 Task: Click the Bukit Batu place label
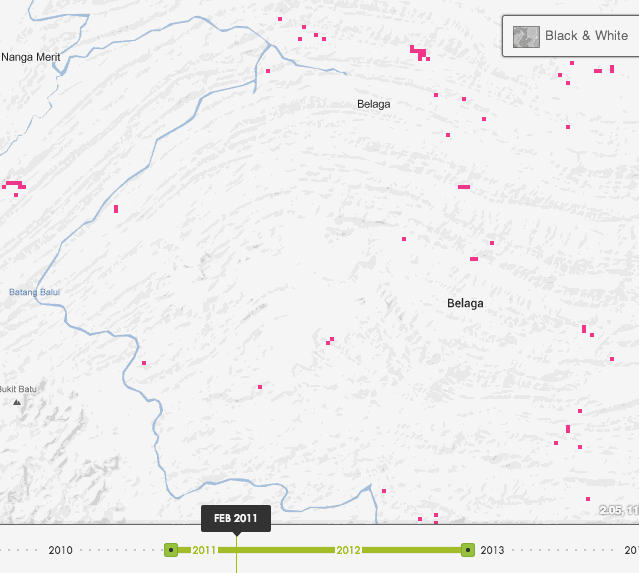pos(18,388)
